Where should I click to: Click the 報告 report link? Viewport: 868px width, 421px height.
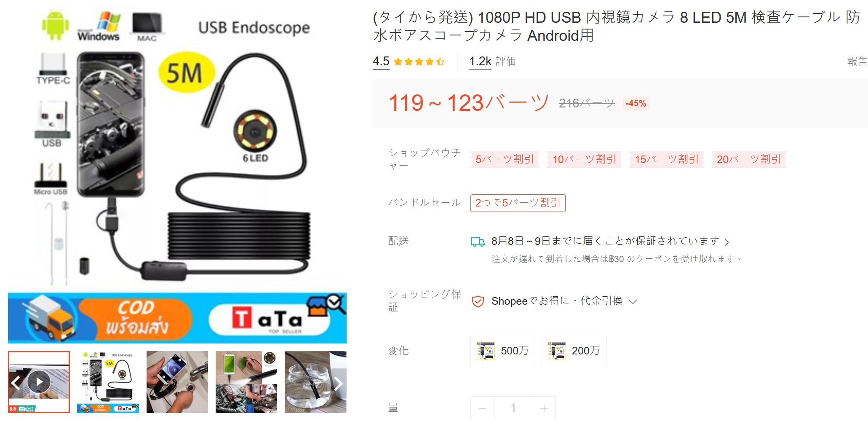[857, 62]
